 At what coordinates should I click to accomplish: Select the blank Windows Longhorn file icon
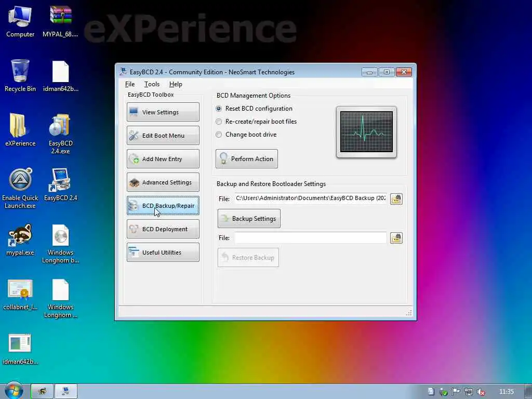60,298
